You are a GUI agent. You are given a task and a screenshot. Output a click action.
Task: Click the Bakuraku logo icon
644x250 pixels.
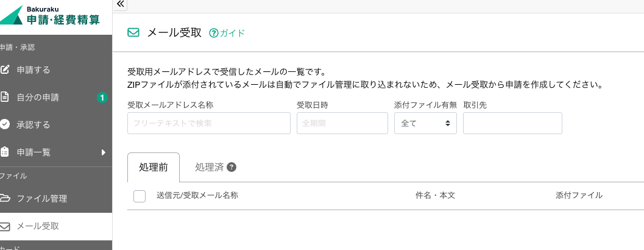point(11,16)
